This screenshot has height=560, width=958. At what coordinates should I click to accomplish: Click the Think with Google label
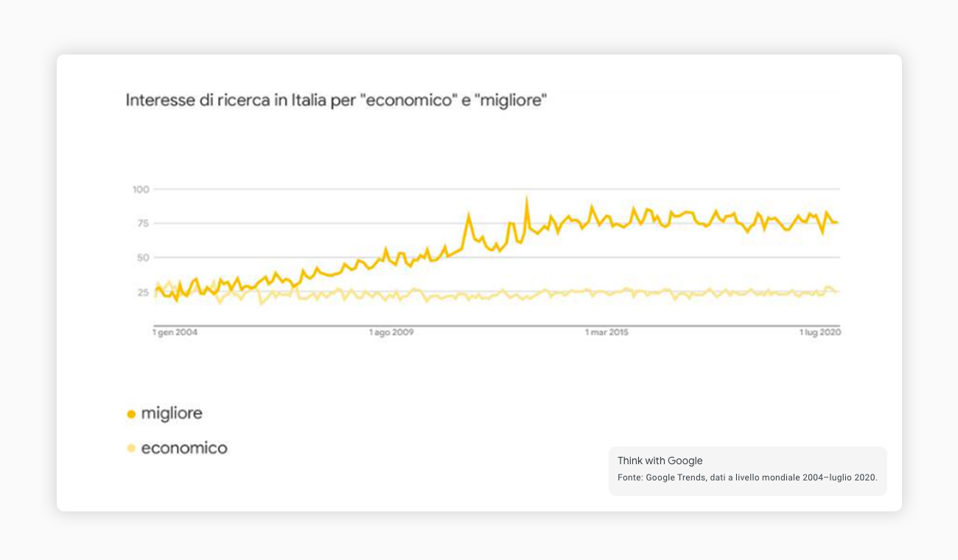(660, 461)
